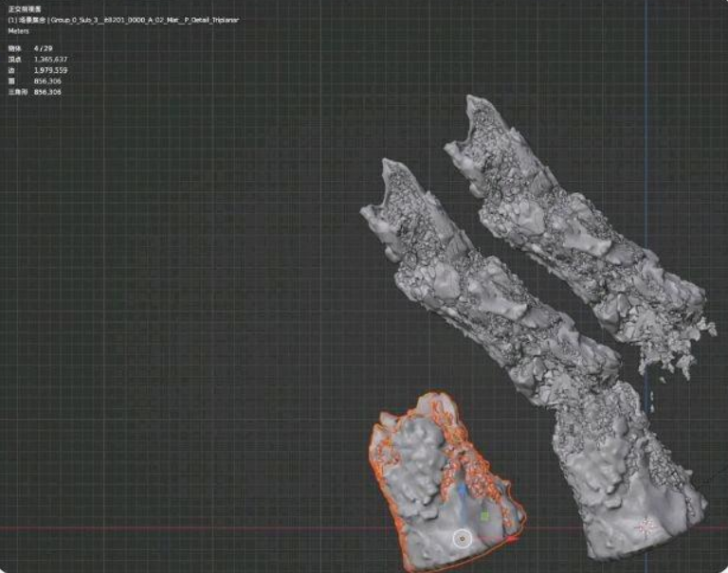Grab the red X-axis gizmo handle
Viewport: 728px width, 573px height.
(512, 539)
